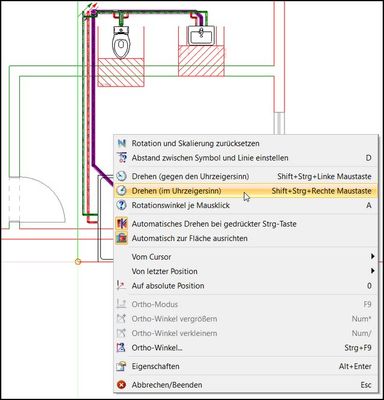Toggle Automatisch zur Fläche ausrichten entry

[246, 238]
